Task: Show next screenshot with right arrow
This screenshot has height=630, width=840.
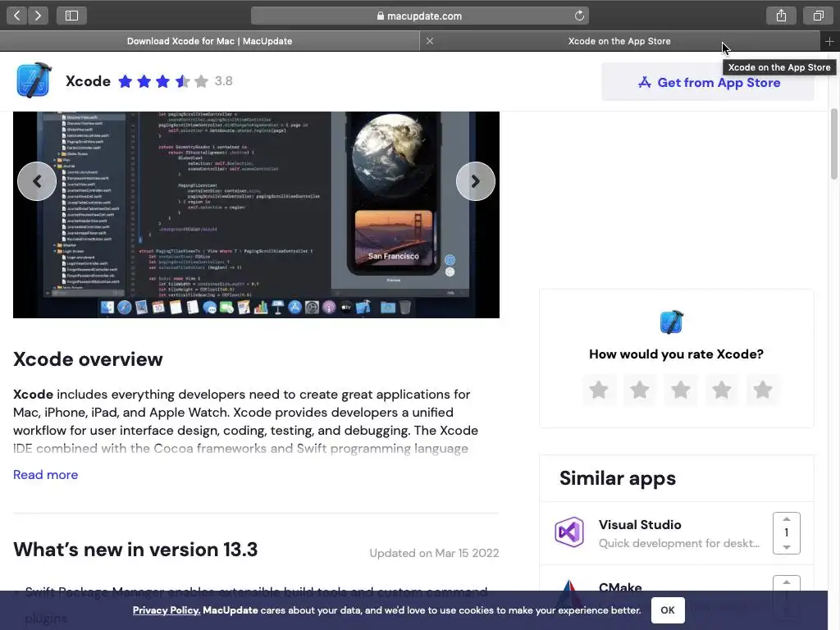Action: coord(475,181)
